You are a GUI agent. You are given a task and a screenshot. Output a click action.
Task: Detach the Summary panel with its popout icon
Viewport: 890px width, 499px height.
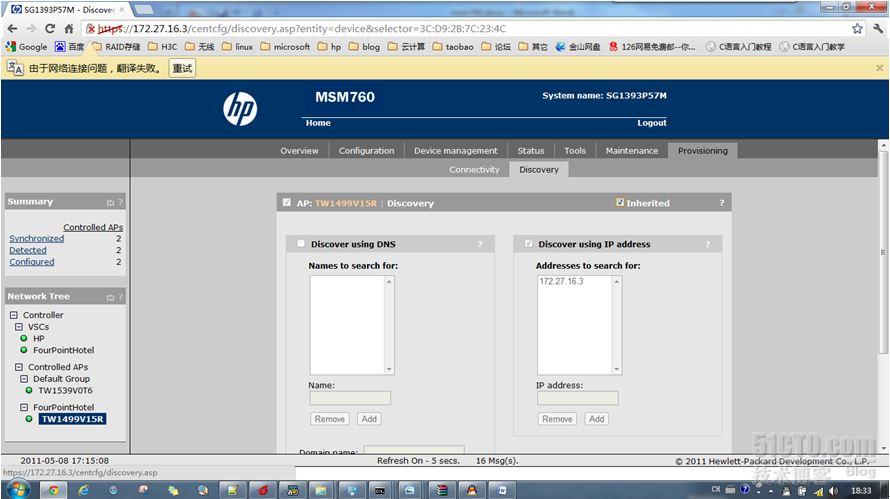coord(110,202)
